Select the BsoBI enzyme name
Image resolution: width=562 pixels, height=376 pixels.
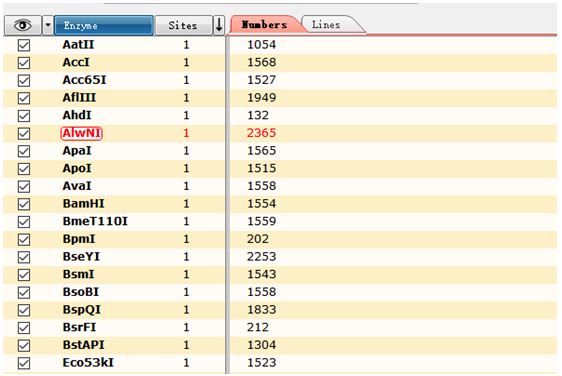(x=81, y=292)
